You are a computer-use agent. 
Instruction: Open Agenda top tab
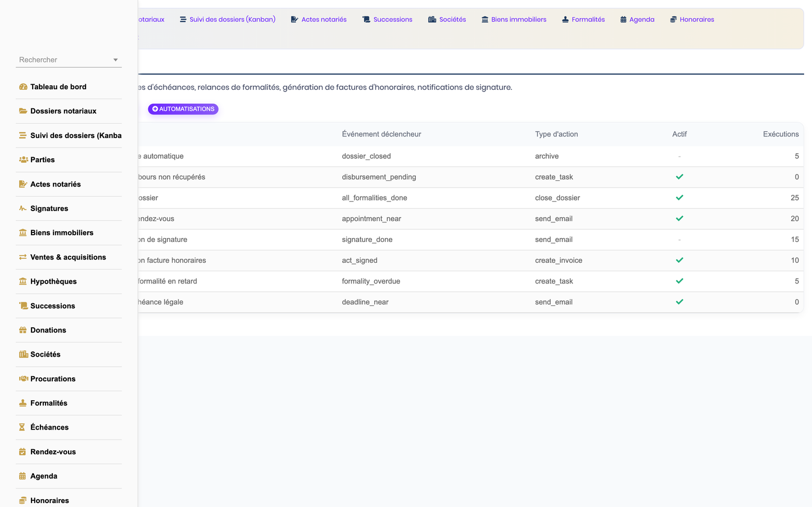(x=637, y=20)
